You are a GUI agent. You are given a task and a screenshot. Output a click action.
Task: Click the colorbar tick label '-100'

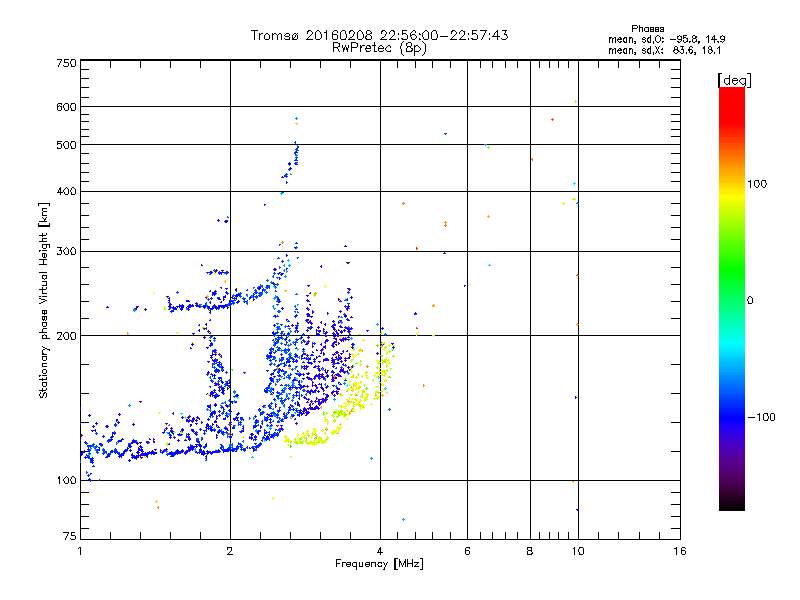[x=761, y=417]
